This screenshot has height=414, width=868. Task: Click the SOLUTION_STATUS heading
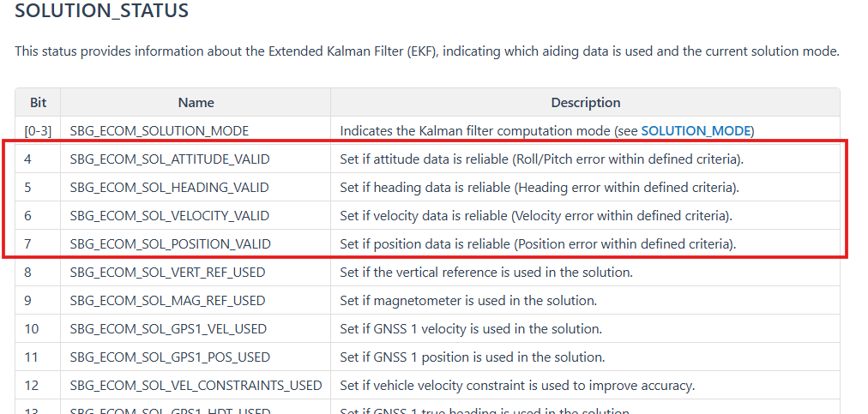[x=102, y=12]
